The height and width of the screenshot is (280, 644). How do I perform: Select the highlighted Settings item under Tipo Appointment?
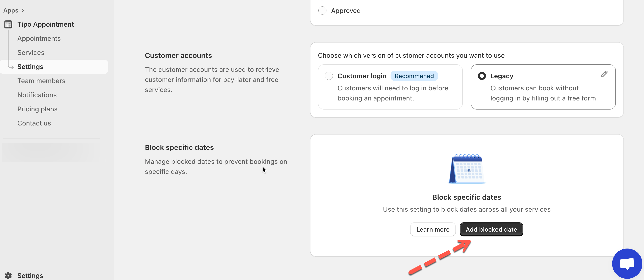click(30, 67)
